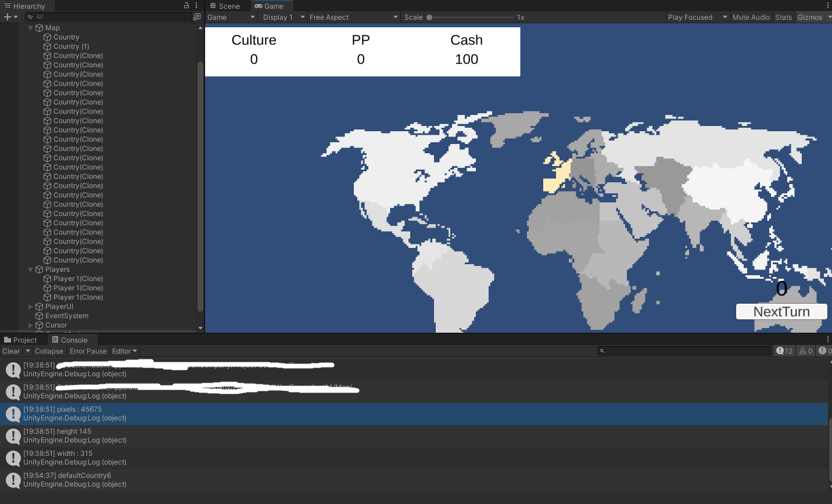This screenshot has height=504, width=832.
Task: Click the info icon of 'width : 315' log
Action: point(13,458)
